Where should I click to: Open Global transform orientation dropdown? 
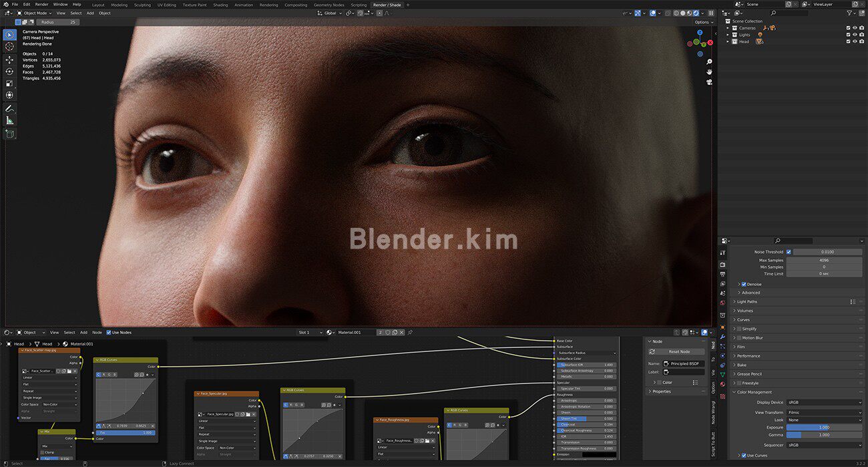click(331, 13)
